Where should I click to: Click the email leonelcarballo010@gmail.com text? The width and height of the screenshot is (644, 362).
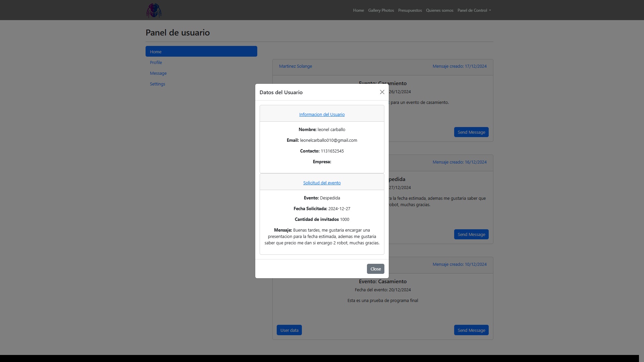[x=328, y=140]
